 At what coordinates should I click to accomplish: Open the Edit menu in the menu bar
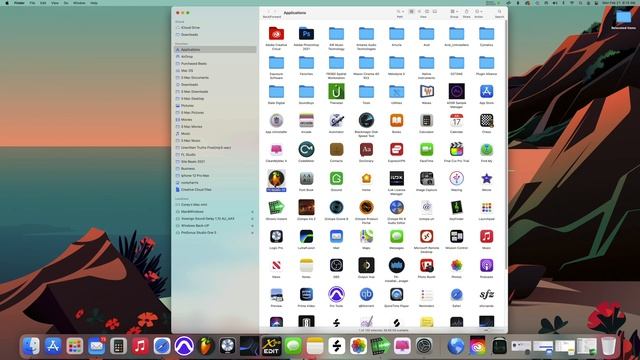[x=43, y=3]
